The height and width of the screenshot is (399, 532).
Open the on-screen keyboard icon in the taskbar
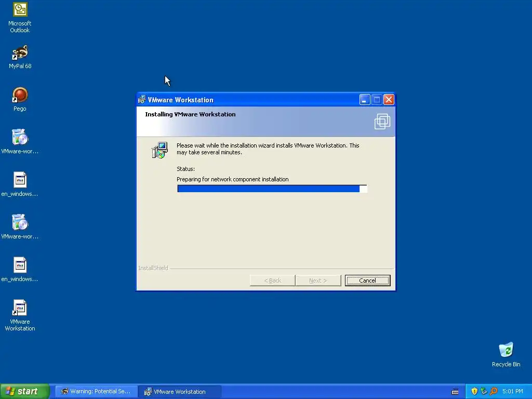(x=455, y=392)
